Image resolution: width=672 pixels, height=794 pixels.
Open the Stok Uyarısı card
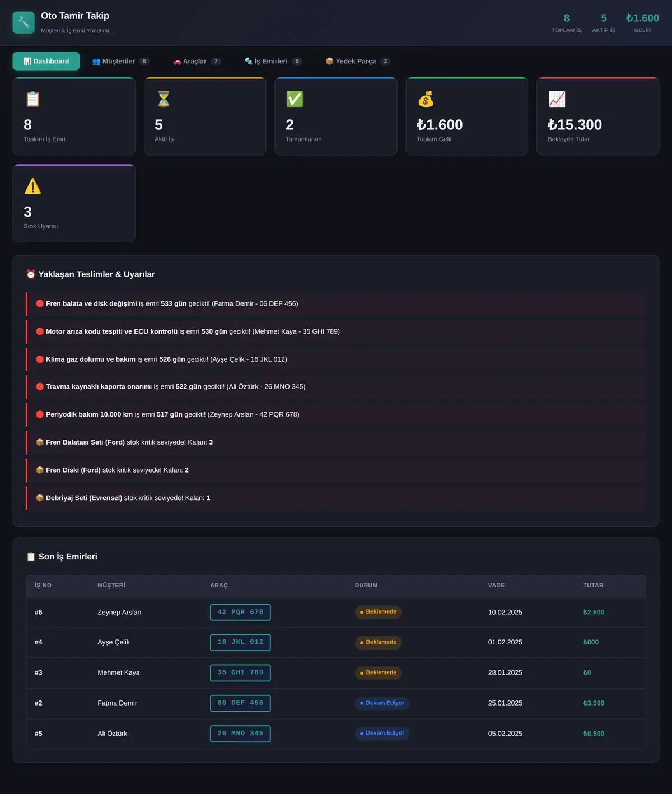(x=74, y=203)
